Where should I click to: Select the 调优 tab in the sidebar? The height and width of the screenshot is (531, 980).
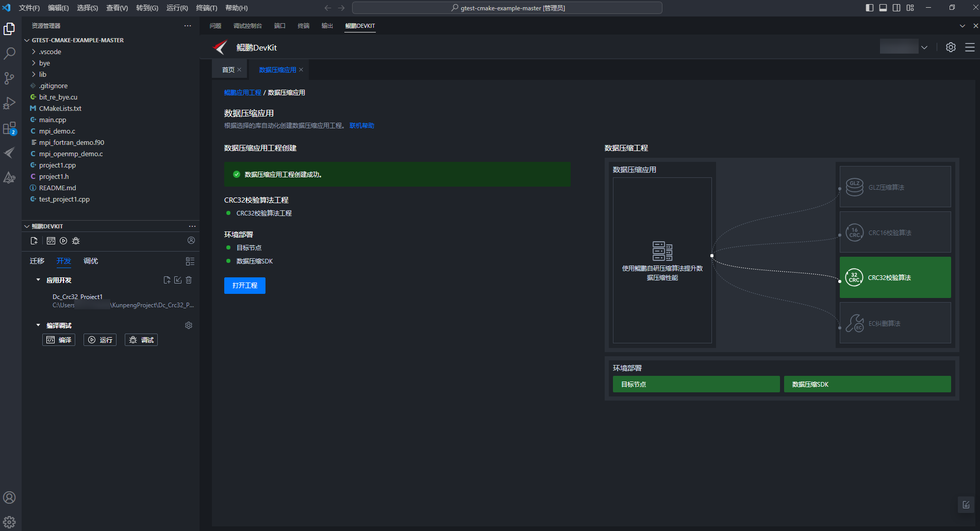tap(91, 261)
